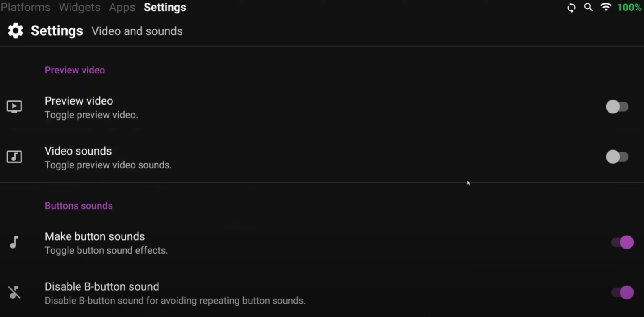644x317 pixels.
Task: Click the Disable B-button sound label
Action: [102, 286]
